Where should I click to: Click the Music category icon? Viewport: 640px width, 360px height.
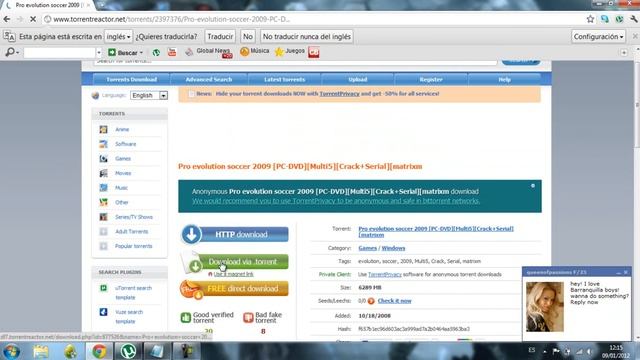click(104, 188)
